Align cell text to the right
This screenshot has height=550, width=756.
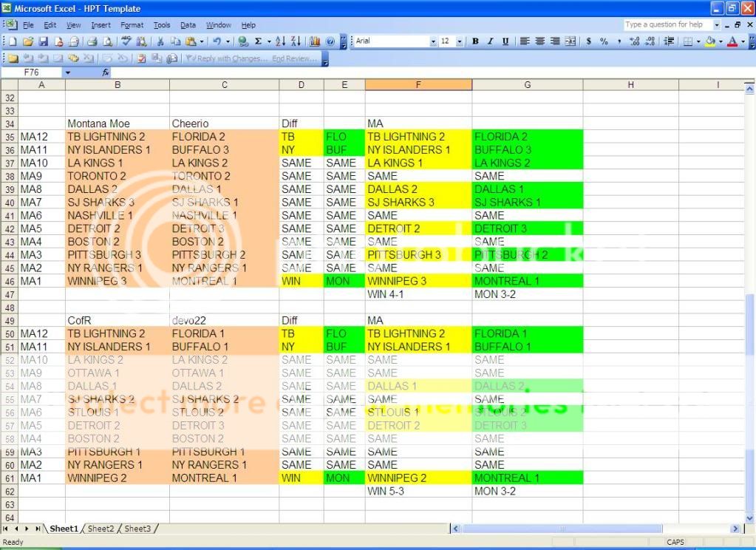pos(555,41)
